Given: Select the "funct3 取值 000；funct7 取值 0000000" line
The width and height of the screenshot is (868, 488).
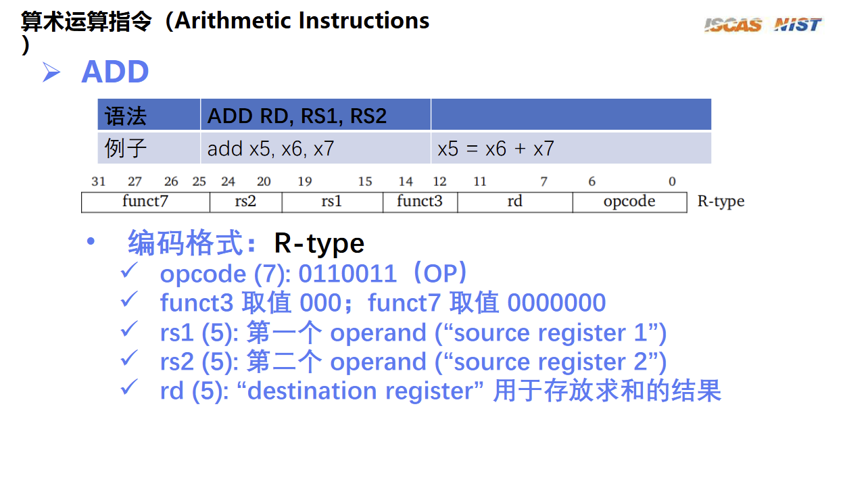Looking at the screenshot, I should coord(383,303).
